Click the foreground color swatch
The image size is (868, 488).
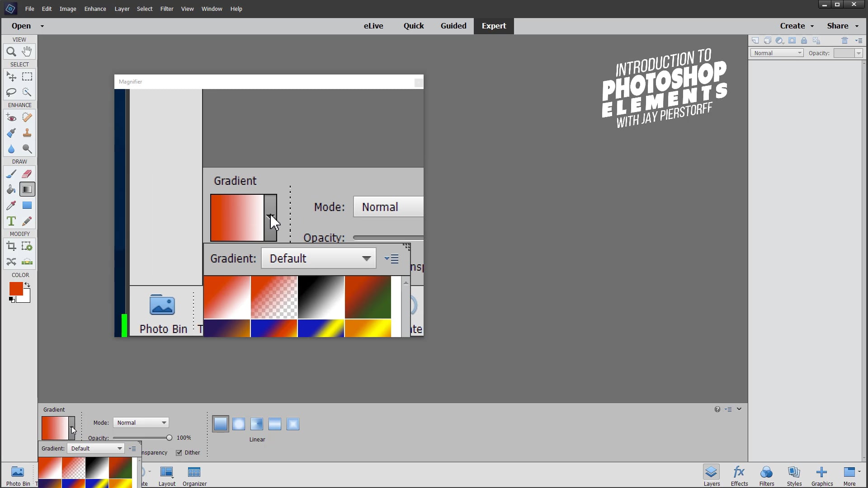pyautogui.click(x=16, y=289)
